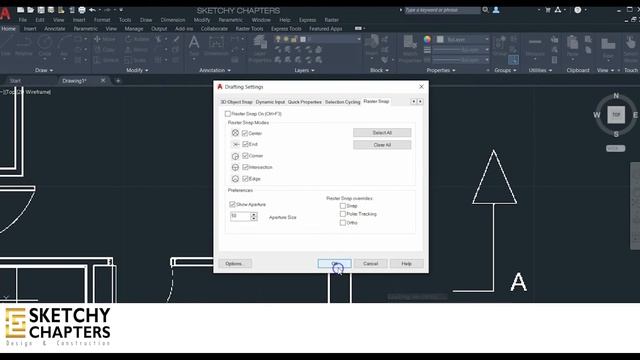The width and height of the screenshot is (640, 360).
Task: Click the TOP face of the ViewCube
Action: click(616, 115)
